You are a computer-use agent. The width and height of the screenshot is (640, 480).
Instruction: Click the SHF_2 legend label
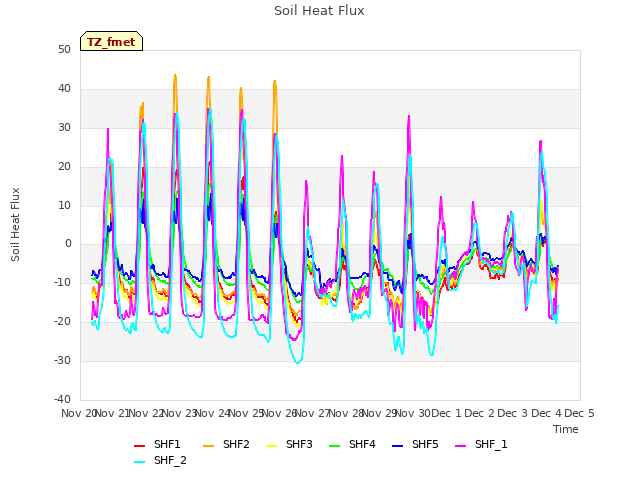(x=170, y=460)
